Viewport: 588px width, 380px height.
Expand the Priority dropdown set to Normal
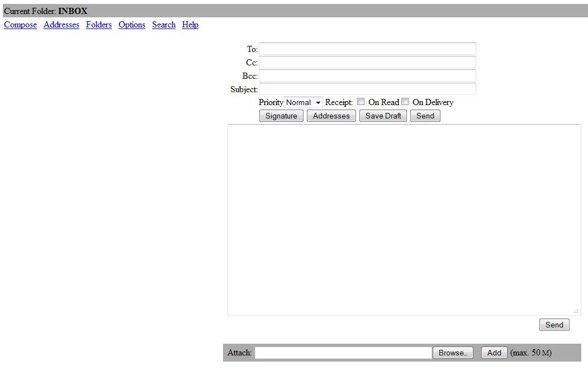click(x=304, y=102)
